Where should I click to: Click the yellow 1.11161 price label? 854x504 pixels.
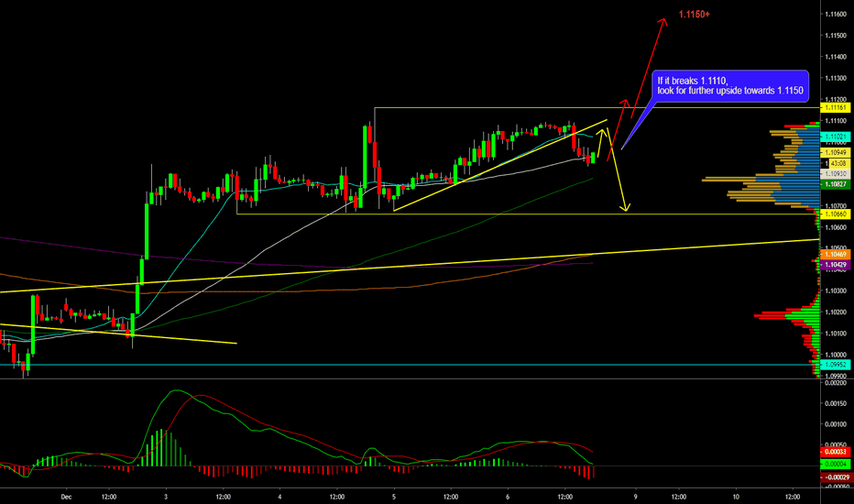pos(835,108)
